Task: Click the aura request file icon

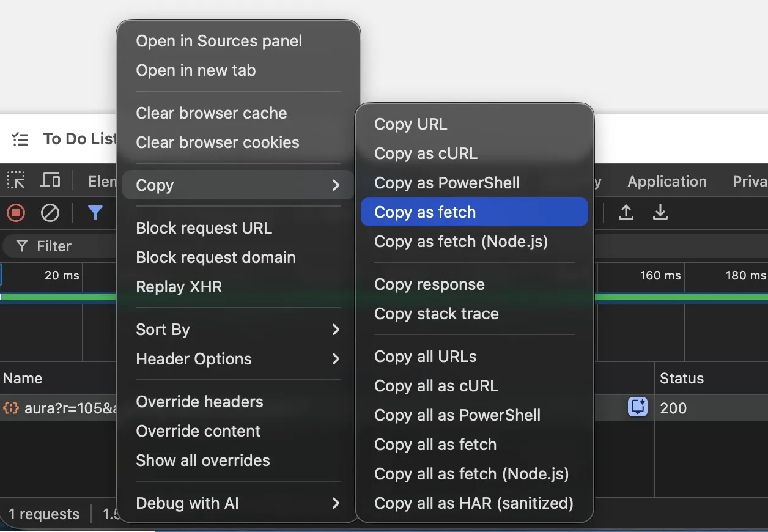Action: coord(10,408)
